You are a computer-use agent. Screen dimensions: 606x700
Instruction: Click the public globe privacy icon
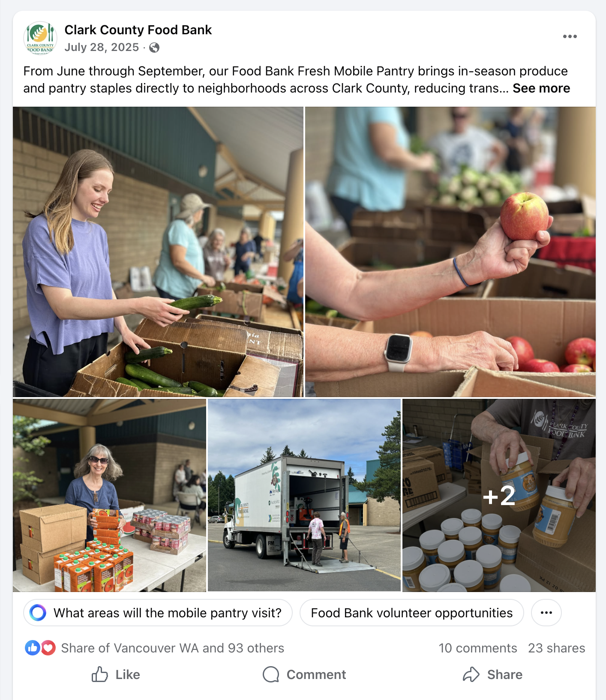click(x=154, y=48)
